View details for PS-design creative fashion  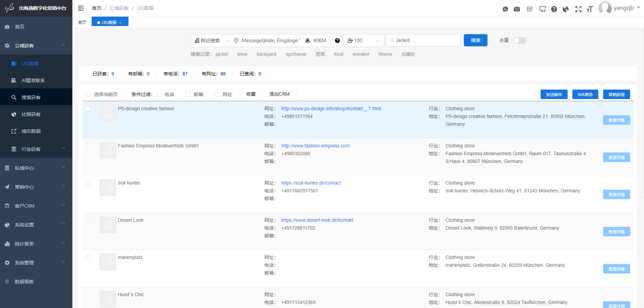point(617,120)
